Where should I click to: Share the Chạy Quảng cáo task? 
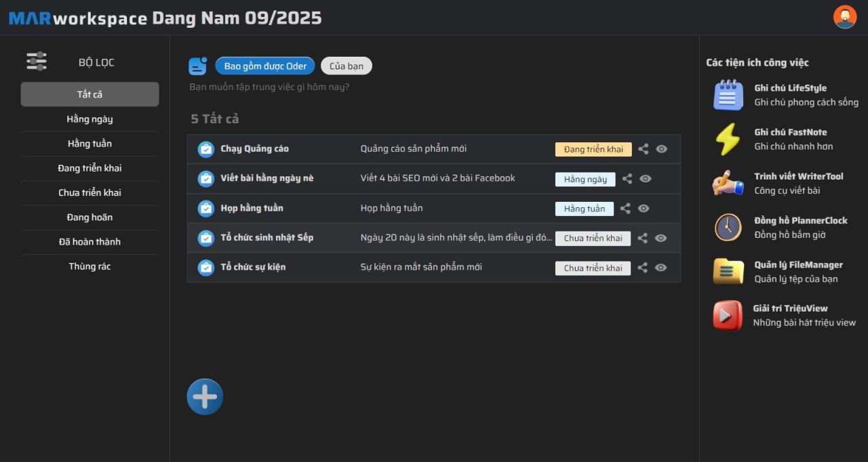(x=643, y=149)
